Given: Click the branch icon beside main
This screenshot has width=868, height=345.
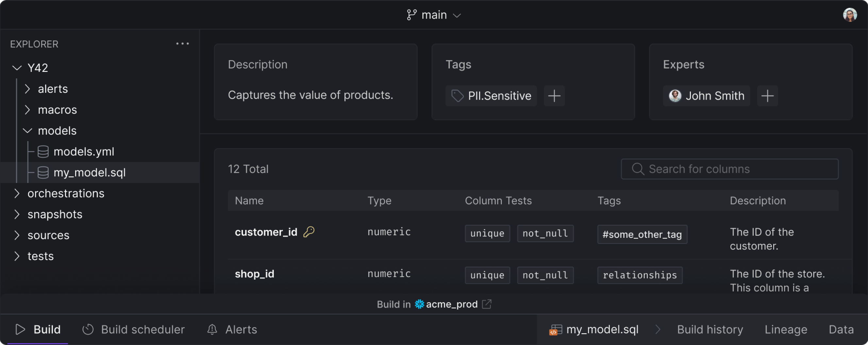Looking at the screenshot, I should [x=412, y=15].
